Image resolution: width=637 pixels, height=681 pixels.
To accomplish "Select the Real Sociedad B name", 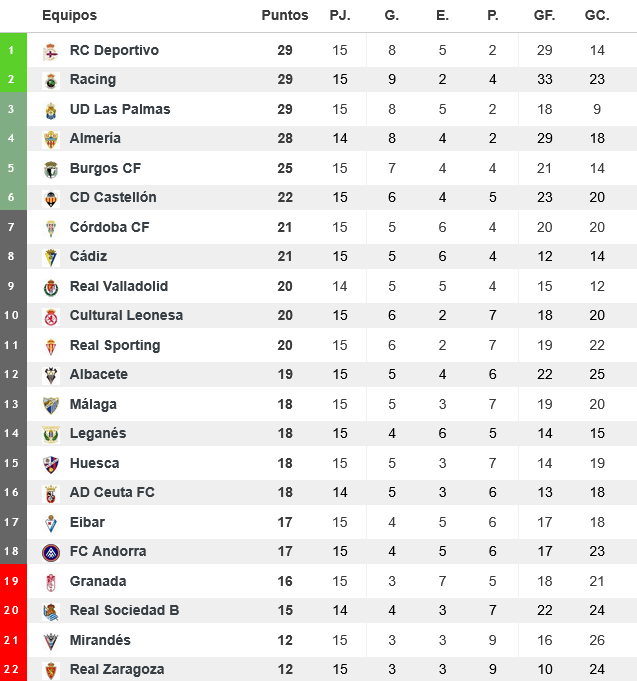I will tap(124, 611).
